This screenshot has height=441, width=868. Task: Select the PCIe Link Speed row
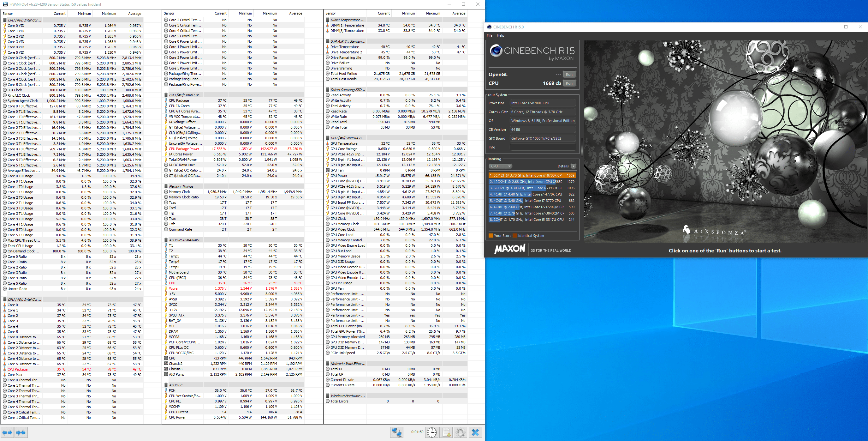pyautogui.click(x=395, y=353)
